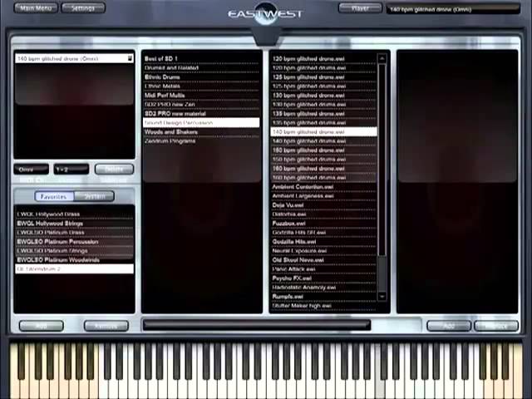The height and width of the screenshot is (399, 532).
Task: Open the Omni MIDI channel dropdown
Action: 32,169
